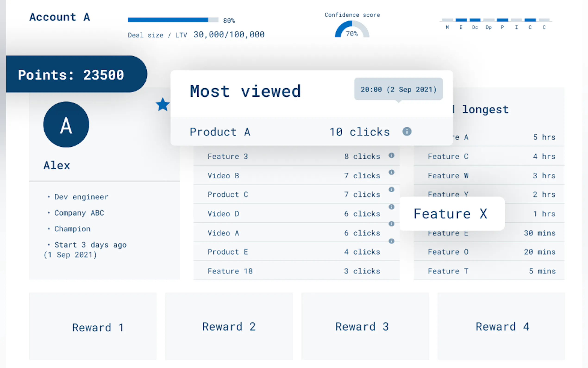Select stage segment above letter E
588x368 pixels.
click(x=461, y=20)
